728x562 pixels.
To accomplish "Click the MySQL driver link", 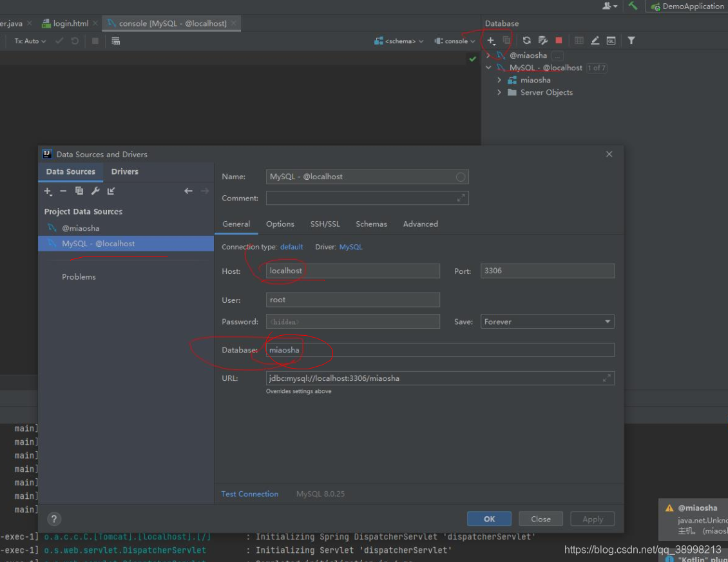I will click(351, 247).
